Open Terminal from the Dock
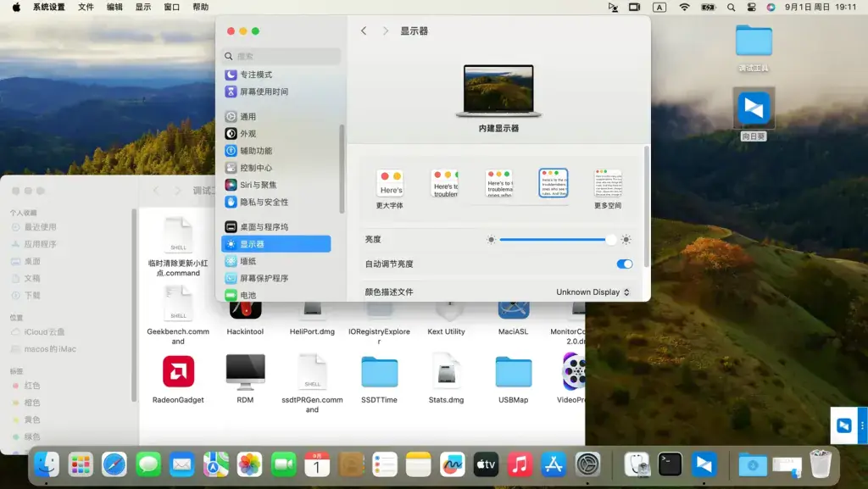868x489 pixels. pyautogui.click(x=670, y=464)
